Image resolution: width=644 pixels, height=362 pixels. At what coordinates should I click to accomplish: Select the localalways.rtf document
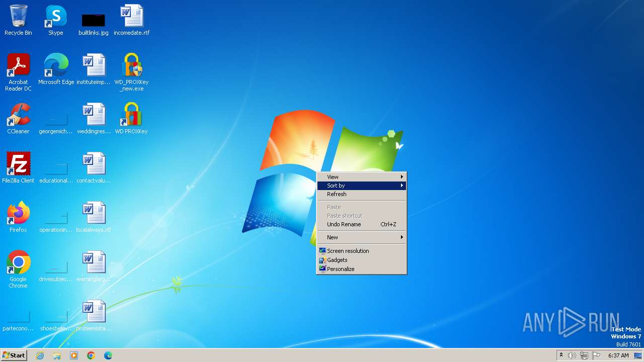pyautogui.click(x=94, y=217)
